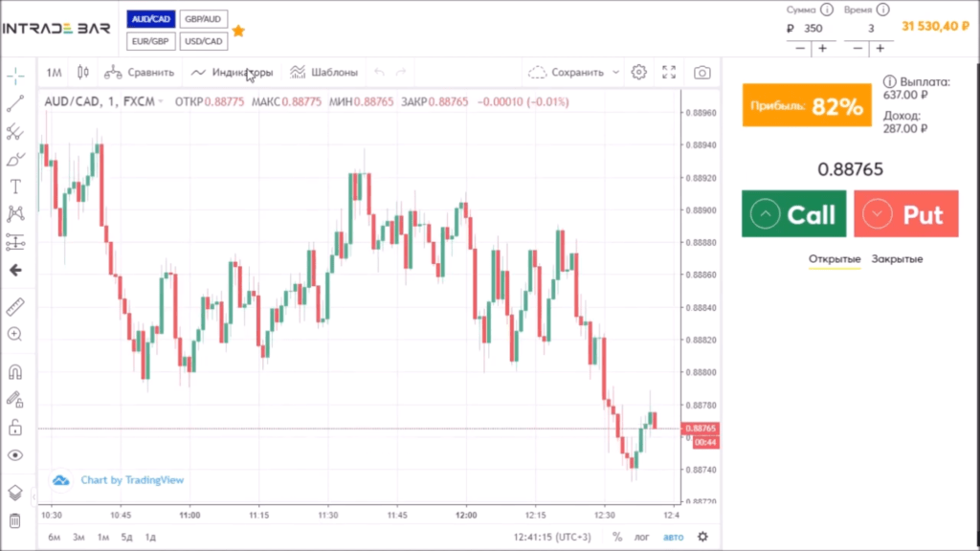Viewport: 980px width, 551px height.
Task: Toggle the eye hide-all-drawings icon
Action: pos(15,455)
